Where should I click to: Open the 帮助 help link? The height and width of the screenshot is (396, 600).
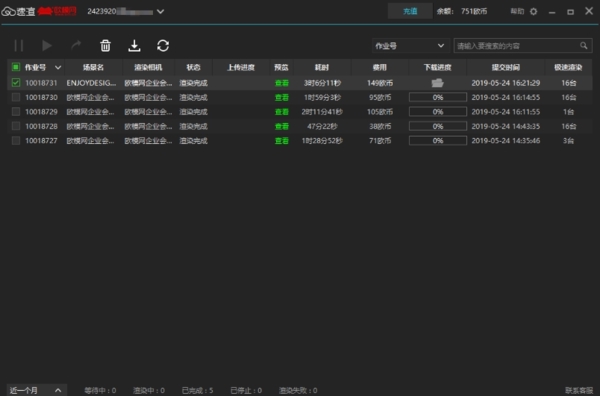point(517,11)
